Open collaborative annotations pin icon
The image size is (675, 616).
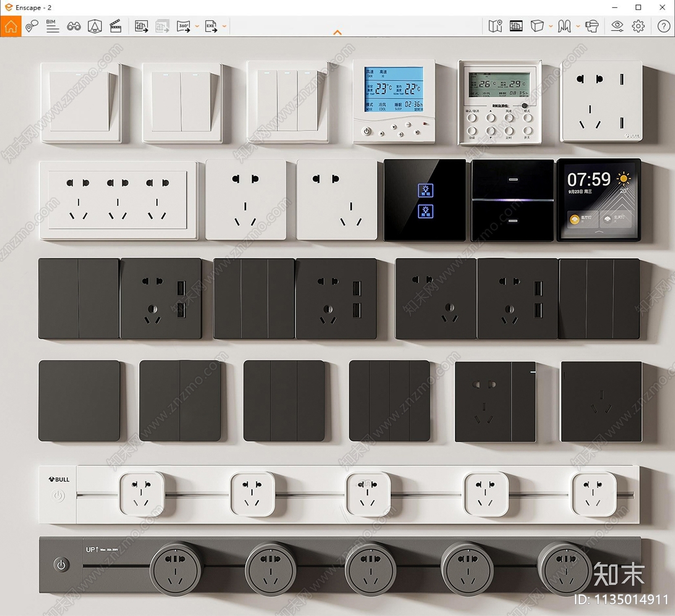32,26
